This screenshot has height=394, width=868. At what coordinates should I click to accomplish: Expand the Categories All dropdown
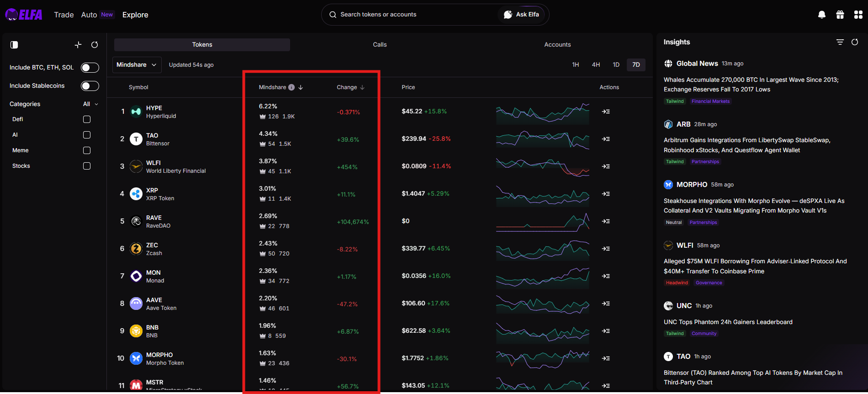pyautogui.click(x=90, y=104)
